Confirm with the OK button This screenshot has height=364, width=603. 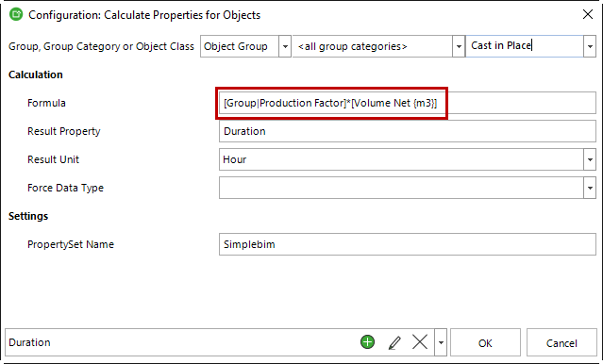click(x=485, y=342)
